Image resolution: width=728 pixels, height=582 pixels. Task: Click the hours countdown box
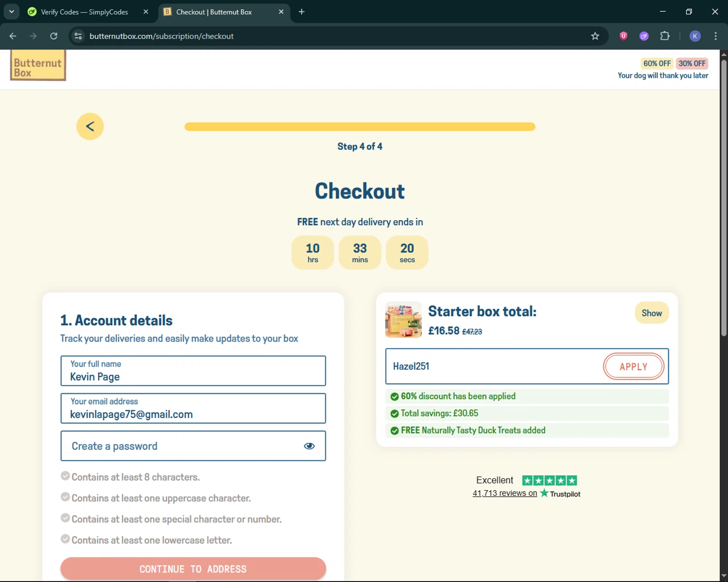pos(313,252)
